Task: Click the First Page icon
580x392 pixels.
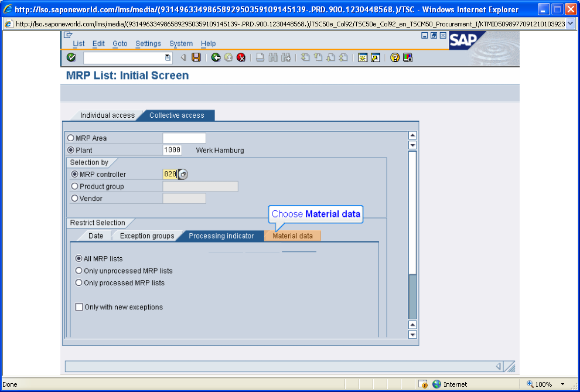Action: [x=305, y=57]
